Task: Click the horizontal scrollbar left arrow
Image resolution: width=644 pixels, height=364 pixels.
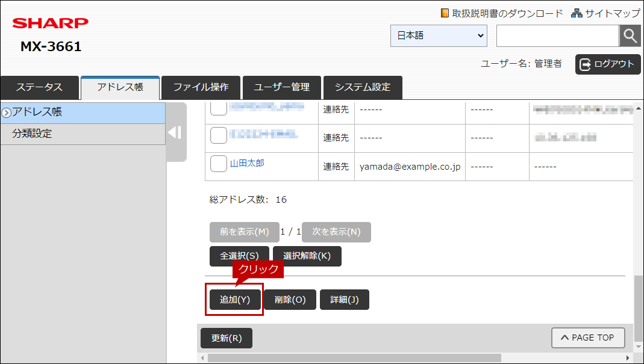Action: tap(202, 358)
